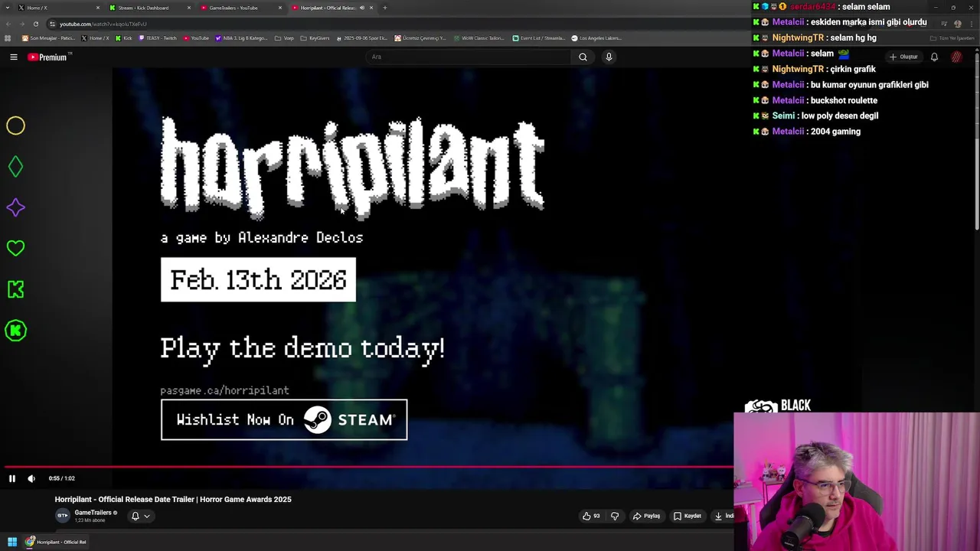The width and height of the screenshot is (980, 551).
Task: Click the Oluştur create button
Action: pyautogui.click(x=903, y=57)
